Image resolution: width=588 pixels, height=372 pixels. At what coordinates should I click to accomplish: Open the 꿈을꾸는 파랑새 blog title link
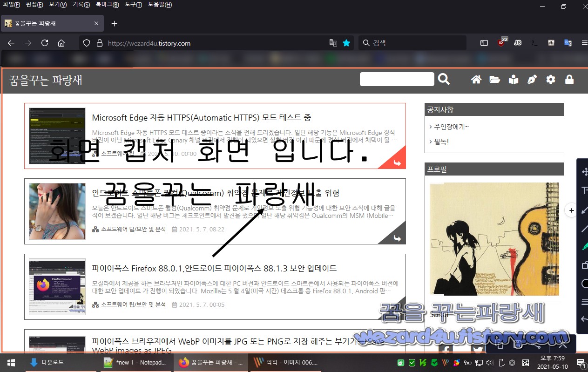46,80
